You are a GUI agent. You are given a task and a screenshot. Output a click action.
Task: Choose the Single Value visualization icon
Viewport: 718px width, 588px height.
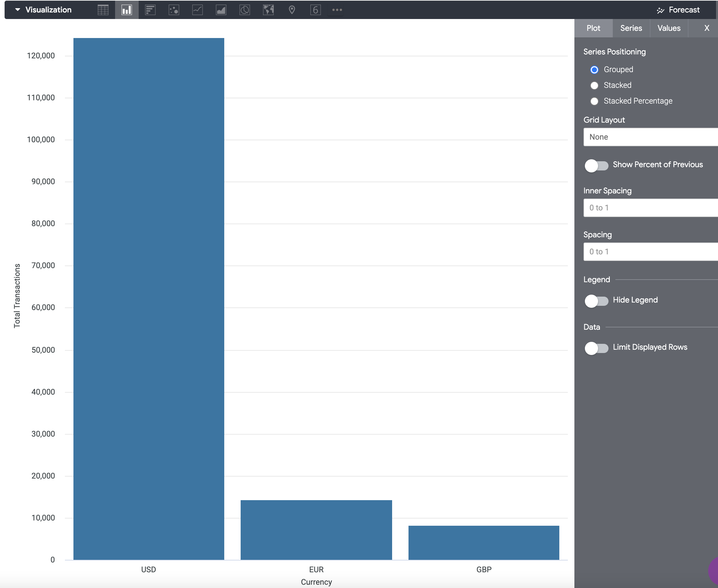click(315, 10)
